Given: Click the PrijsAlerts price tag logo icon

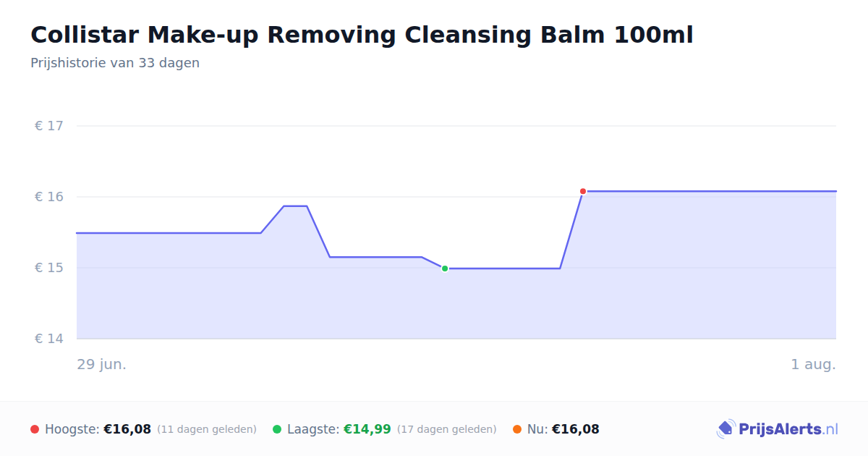Looking at the screenshot, I should coord(726,429).
